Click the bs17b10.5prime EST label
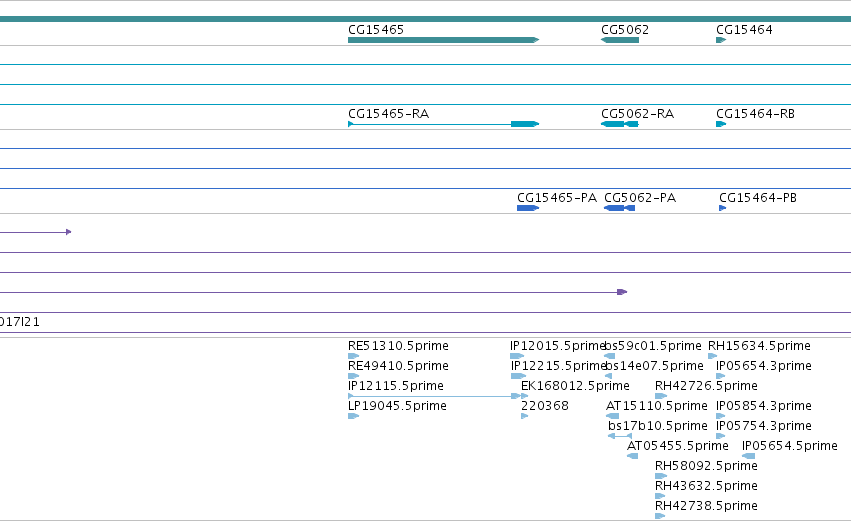Viewport: 851px width, 521px height. 658,426
